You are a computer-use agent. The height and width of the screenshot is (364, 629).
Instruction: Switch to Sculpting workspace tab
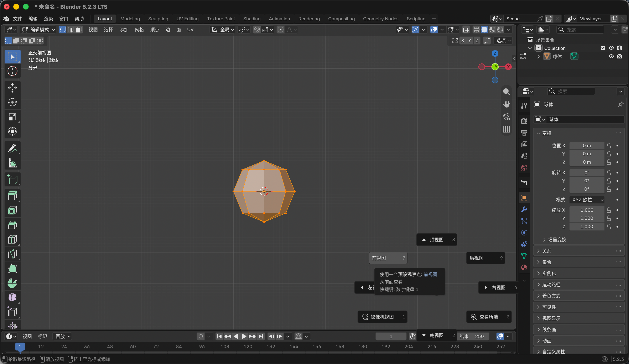(x=158, y=19)
